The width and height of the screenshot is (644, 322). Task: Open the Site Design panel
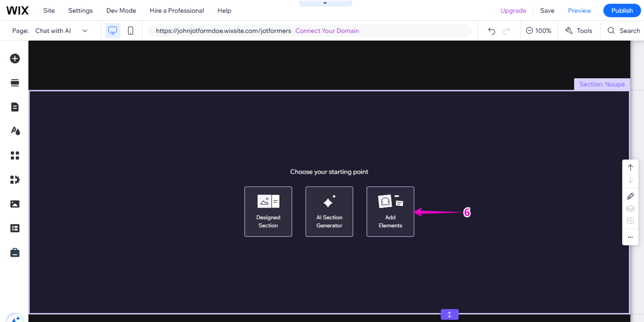pyautogui.click(x=15, y=131)
